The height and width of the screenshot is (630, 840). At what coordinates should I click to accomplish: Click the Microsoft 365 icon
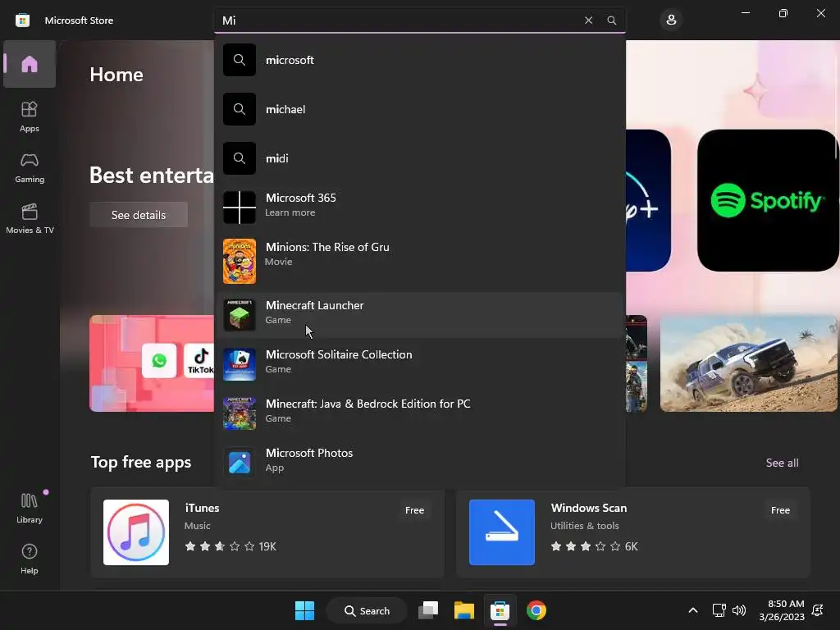239,208
